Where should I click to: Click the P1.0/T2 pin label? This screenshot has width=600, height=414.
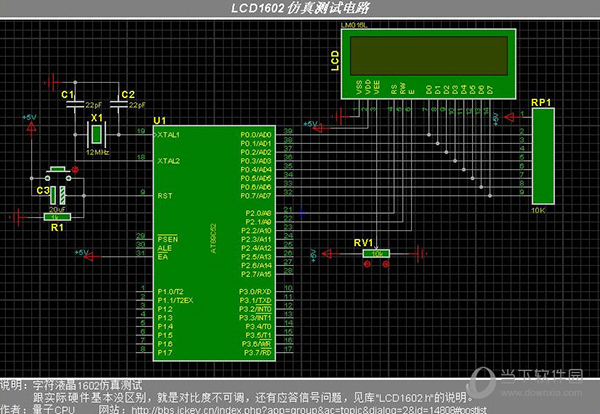click(x=170, y=292)
